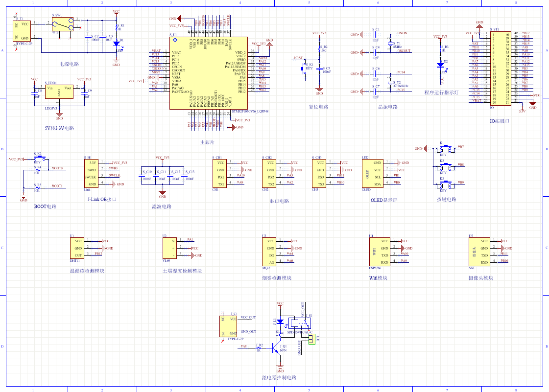549x392 pixels.
Task: Click the "晶振电路" section label
Action: click(387, 107)
